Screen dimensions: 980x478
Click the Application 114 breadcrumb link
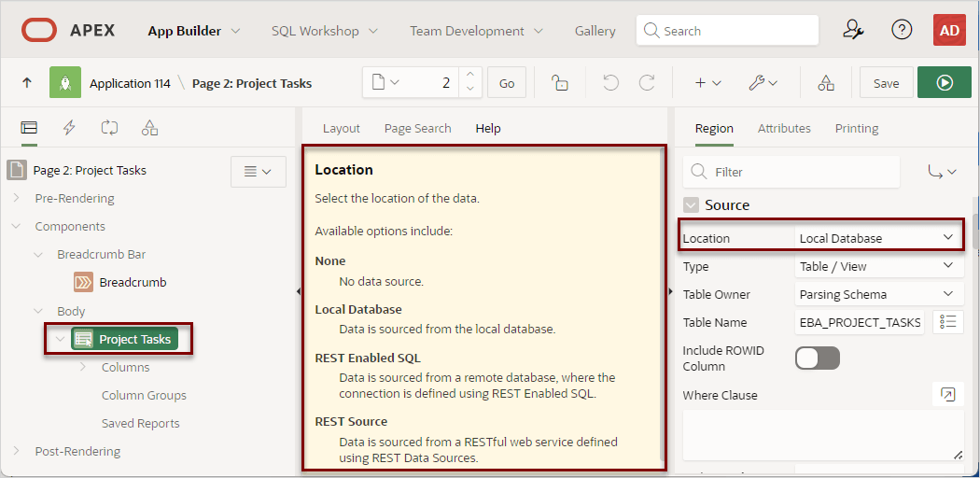coord(130,83)
